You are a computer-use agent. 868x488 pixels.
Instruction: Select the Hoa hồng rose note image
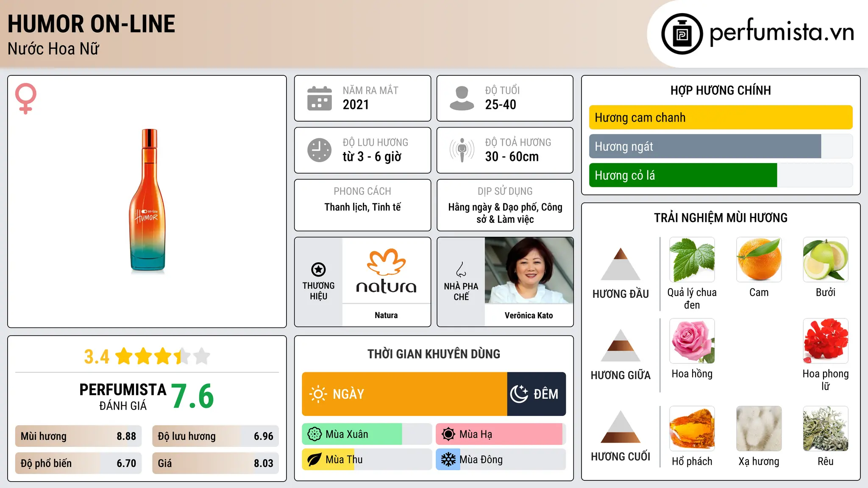pos(692,341)
